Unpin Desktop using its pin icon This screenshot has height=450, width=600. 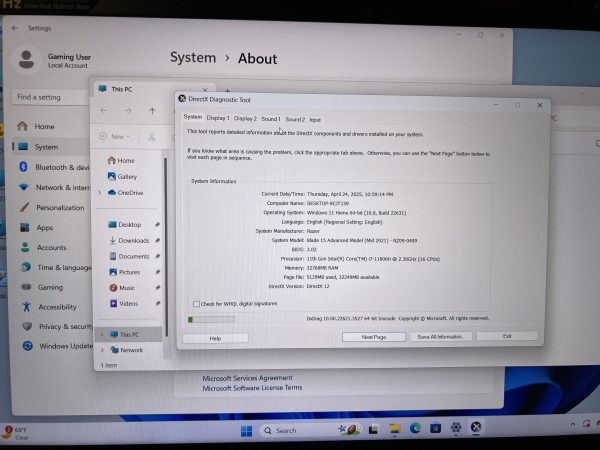pos(157,225)
